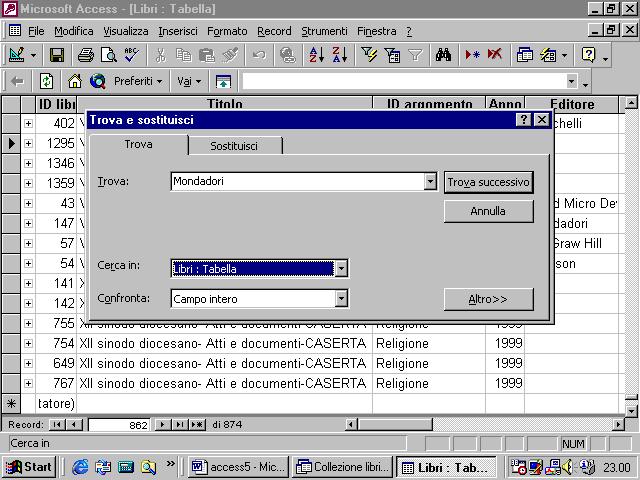Click the Altro>> button
Screen dimensions: 640x480
(x=489, y=299)
